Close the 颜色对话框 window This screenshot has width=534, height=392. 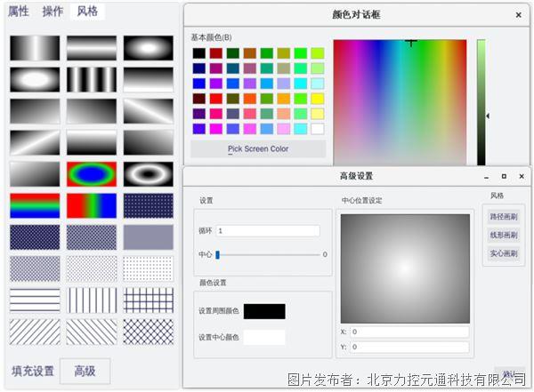coord(518,15)
